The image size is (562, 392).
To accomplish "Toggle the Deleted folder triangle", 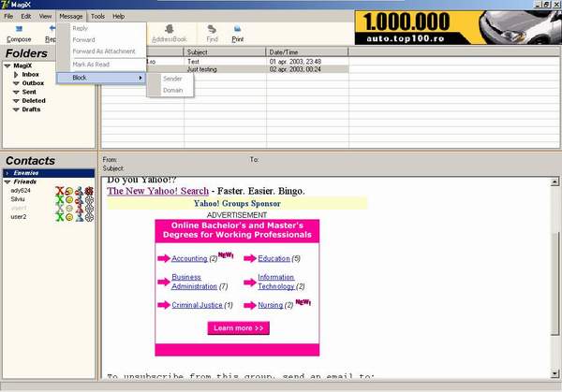I will [x=16, y=101].
